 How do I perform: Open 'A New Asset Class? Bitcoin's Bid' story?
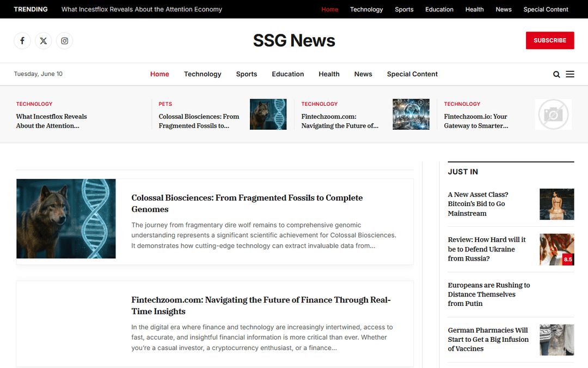point(478,204)
